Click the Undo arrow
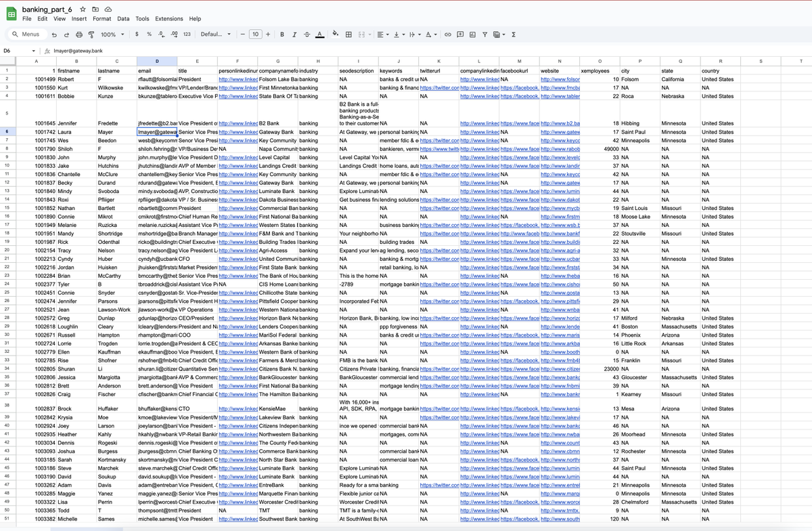Image resolution: width=812 pixels, height=531 pixels. pyautogui.click(x=54, y=35)
